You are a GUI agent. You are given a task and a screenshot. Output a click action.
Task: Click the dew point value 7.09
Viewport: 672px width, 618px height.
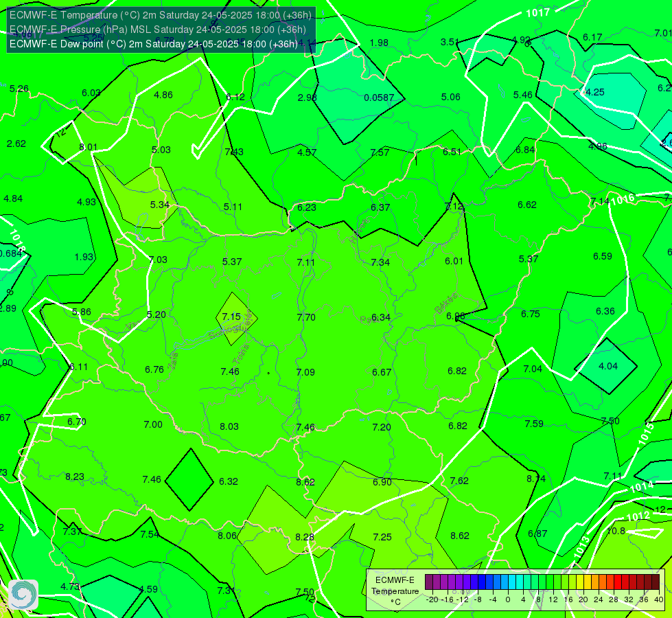click(305, 372)
